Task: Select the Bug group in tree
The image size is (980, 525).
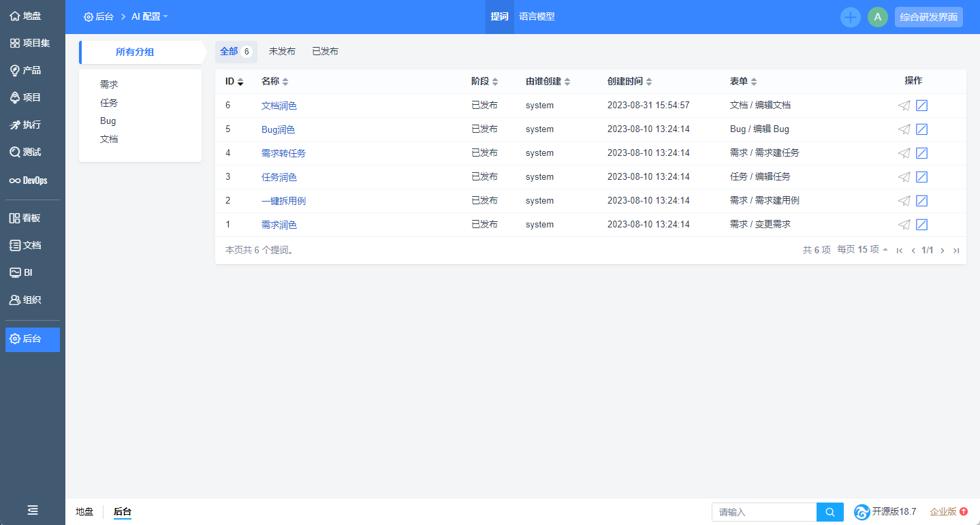Action: (108, 121)
